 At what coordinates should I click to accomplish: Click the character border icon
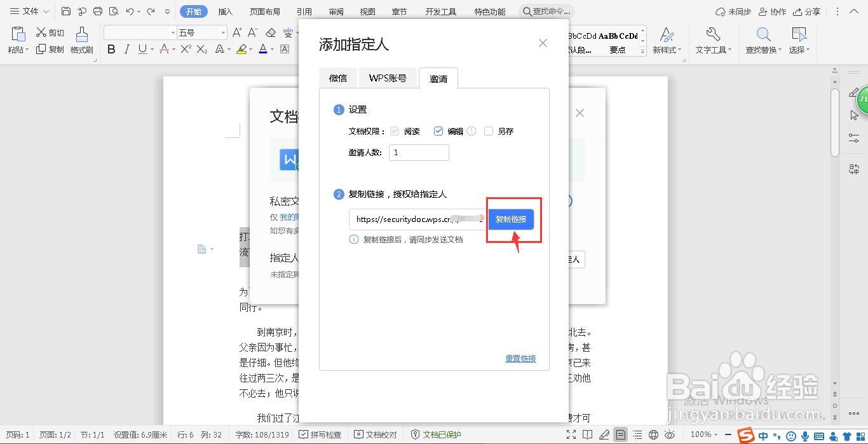pyautogui.click(x=285, y=49)
